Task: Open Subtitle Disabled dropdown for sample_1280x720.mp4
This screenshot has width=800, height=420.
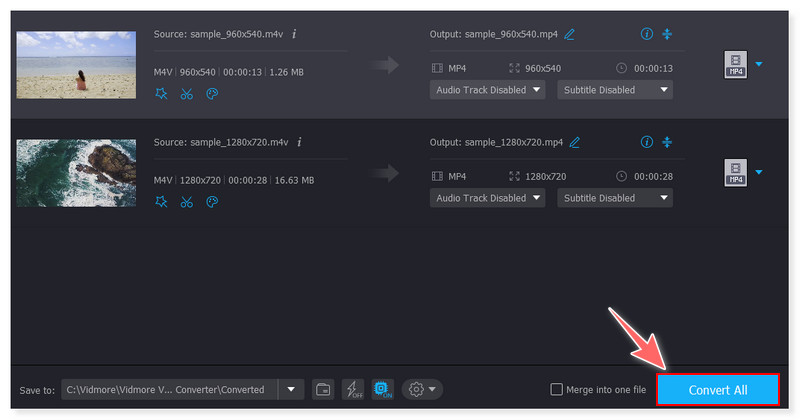Action: pyautogui.click(x=614, y=198)
